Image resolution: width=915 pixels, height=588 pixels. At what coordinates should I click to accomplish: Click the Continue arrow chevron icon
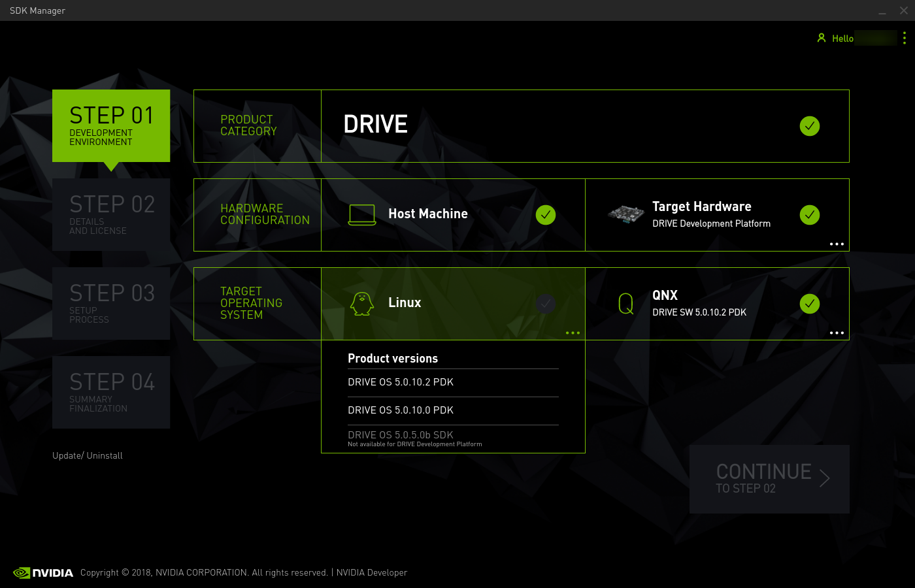click(824, 479)
